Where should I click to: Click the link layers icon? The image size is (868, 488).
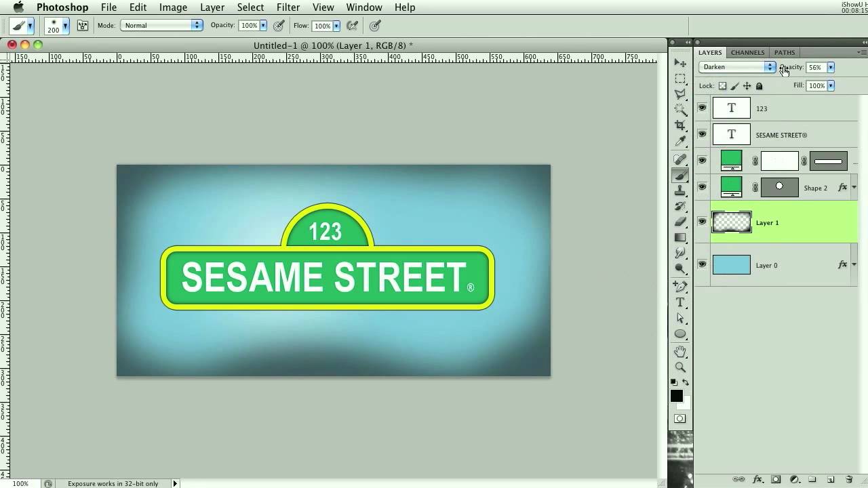(x=740, y=479)
